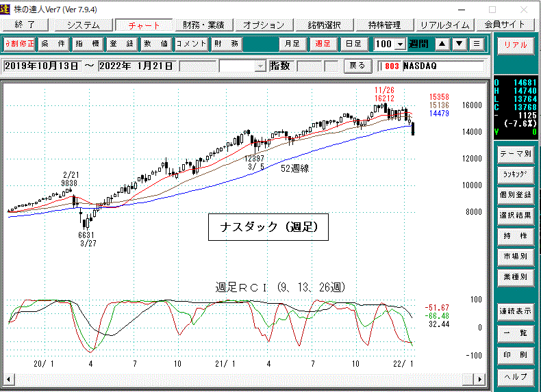Image resolution: width=541 pixels, height=392 pixels.
Task: Click the 戻る back button
Action: (x=357, y=66)
